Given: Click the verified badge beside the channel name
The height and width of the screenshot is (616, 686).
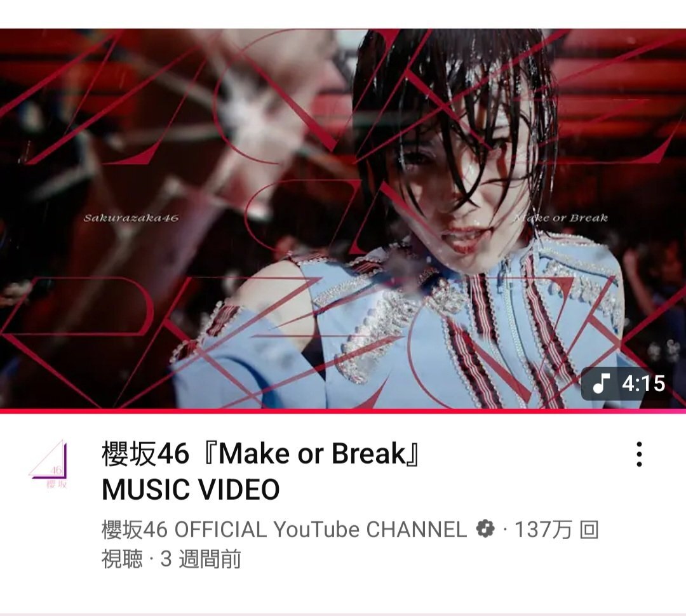Looking at the screenshot, I should (486, 529).
